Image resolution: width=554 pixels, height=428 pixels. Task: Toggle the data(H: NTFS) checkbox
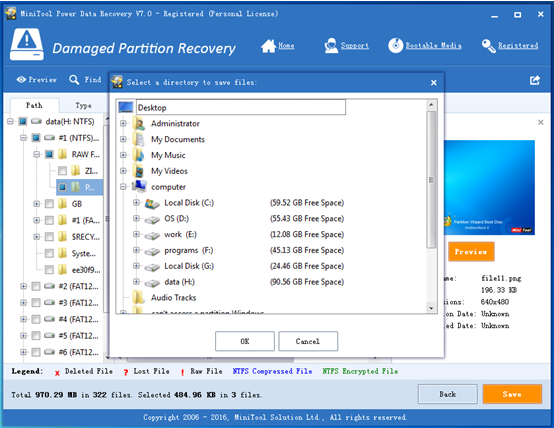(x=23, y=122)
